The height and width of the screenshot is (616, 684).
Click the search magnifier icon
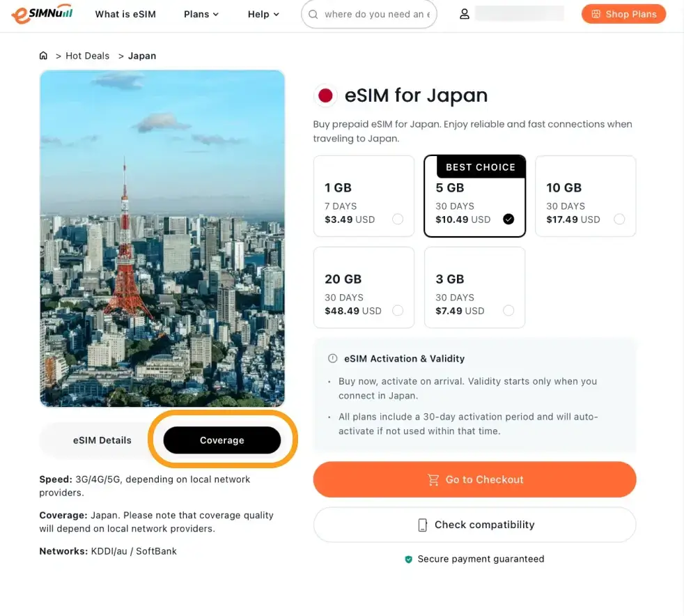313,15
